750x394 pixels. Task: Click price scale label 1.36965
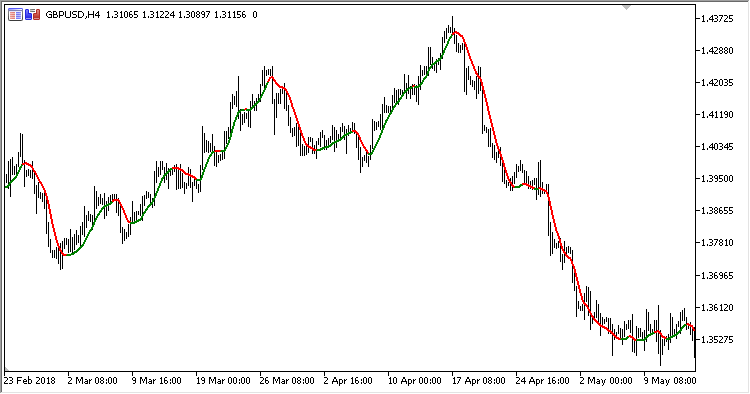tap(717, 275)
